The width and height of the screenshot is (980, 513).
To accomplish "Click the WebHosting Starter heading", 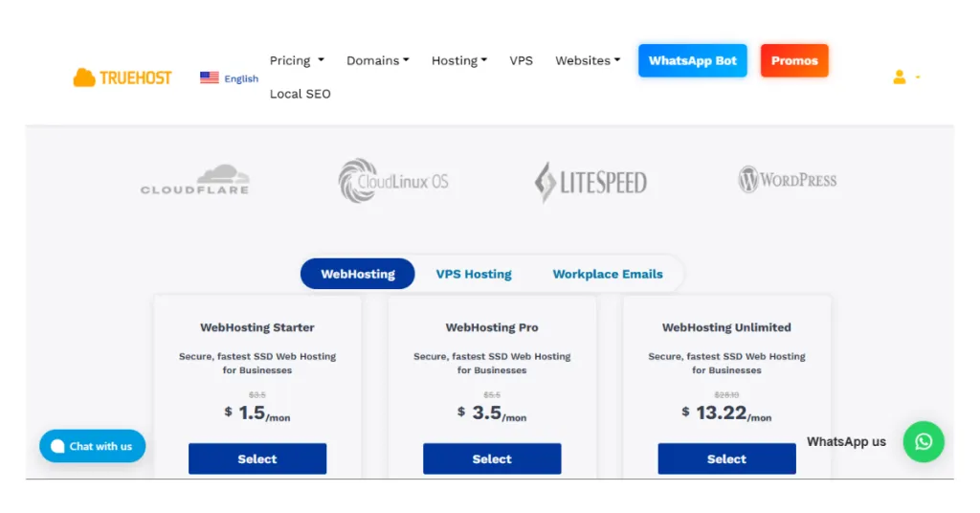I will pos(257,327).
